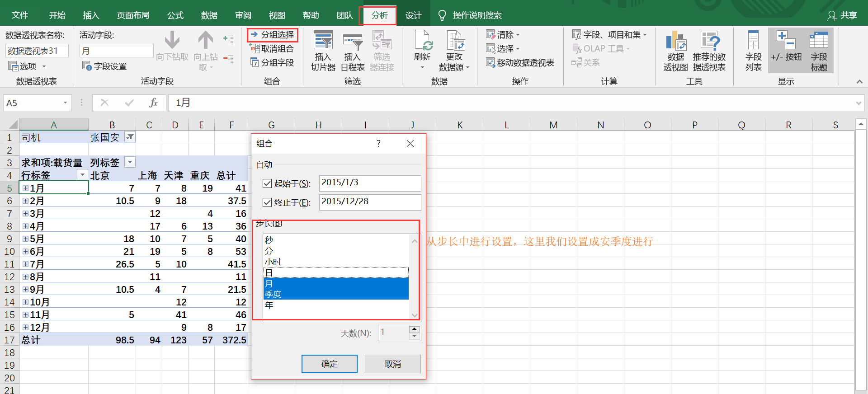The height and width of the screenshot is (394, 868).
Task: Close the 组合 dialog
Action: 410,143
